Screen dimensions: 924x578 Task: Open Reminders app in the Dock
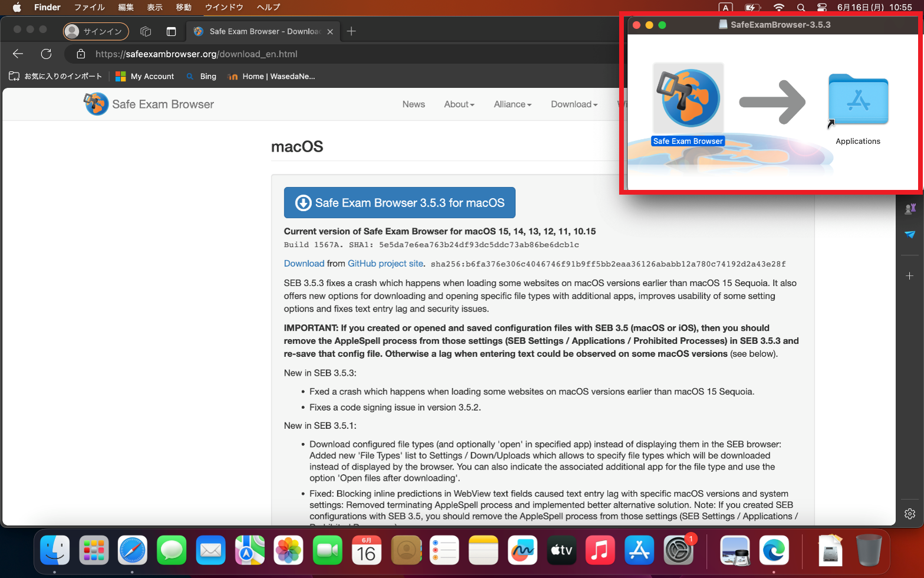point(445,551)
